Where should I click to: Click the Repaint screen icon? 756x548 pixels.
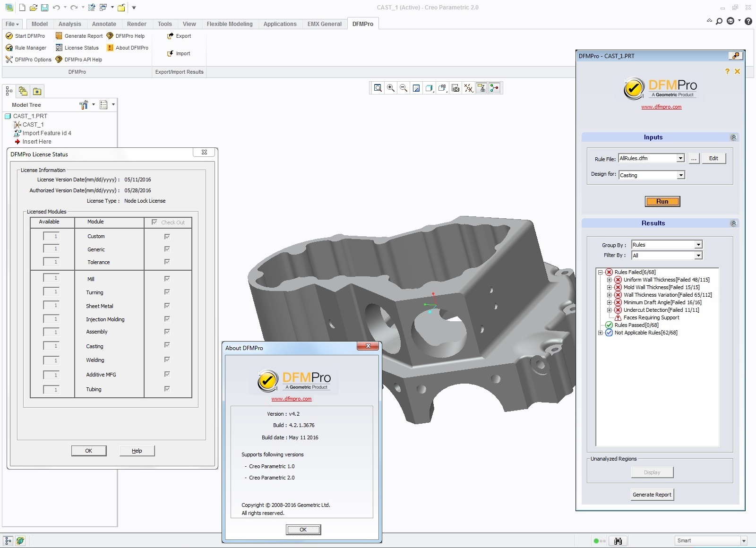(x=416, y=88)
